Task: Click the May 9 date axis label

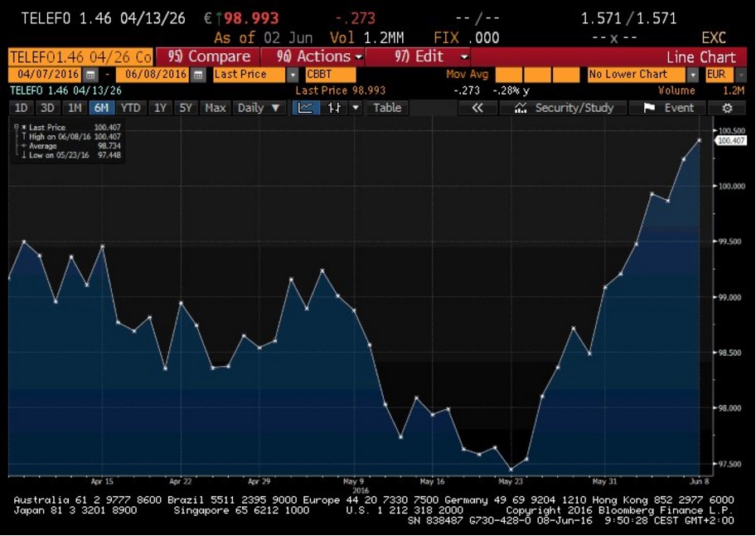Action: click(353, 481)
